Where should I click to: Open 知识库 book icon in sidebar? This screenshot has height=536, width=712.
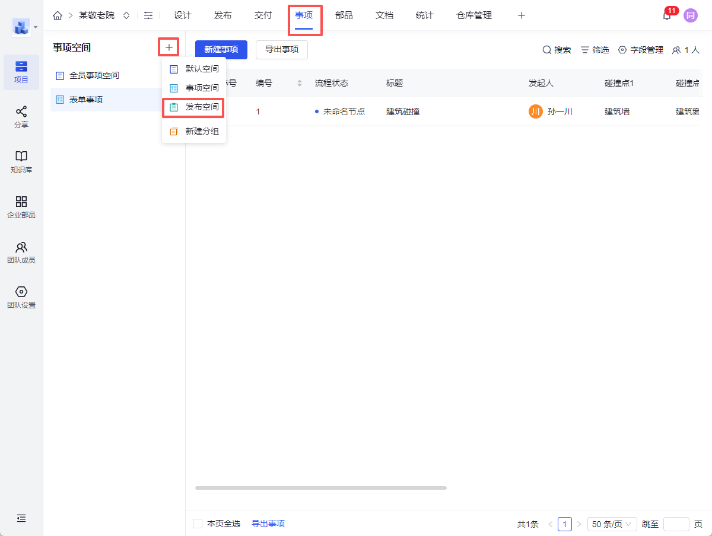[21, 161]
